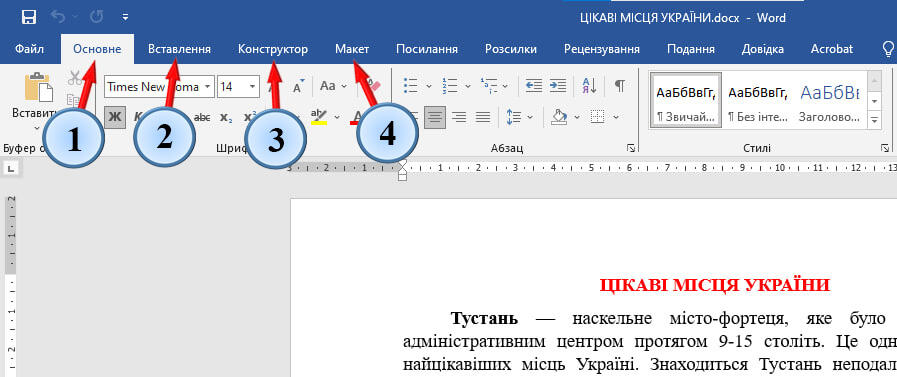Apply bulleted list formatting
Image resolution: width=897 pixels, height=377 pixels.
click(410, 86)
